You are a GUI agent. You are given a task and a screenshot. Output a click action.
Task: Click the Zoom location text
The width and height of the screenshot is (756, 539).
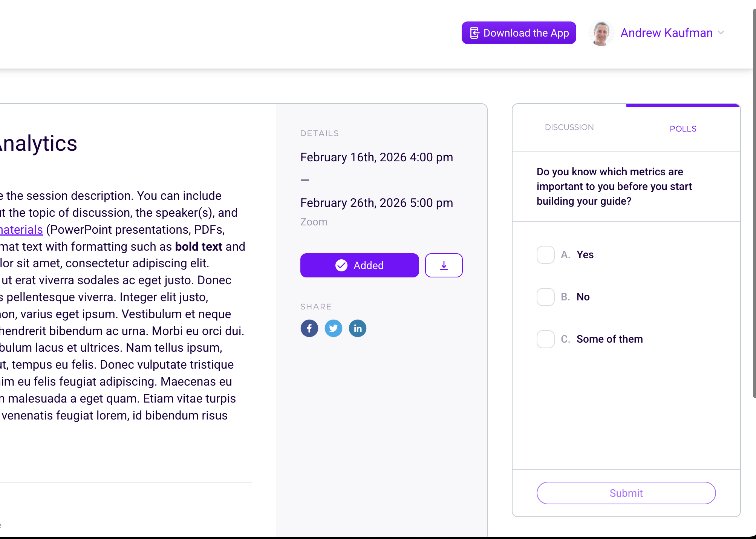point(314,222)
